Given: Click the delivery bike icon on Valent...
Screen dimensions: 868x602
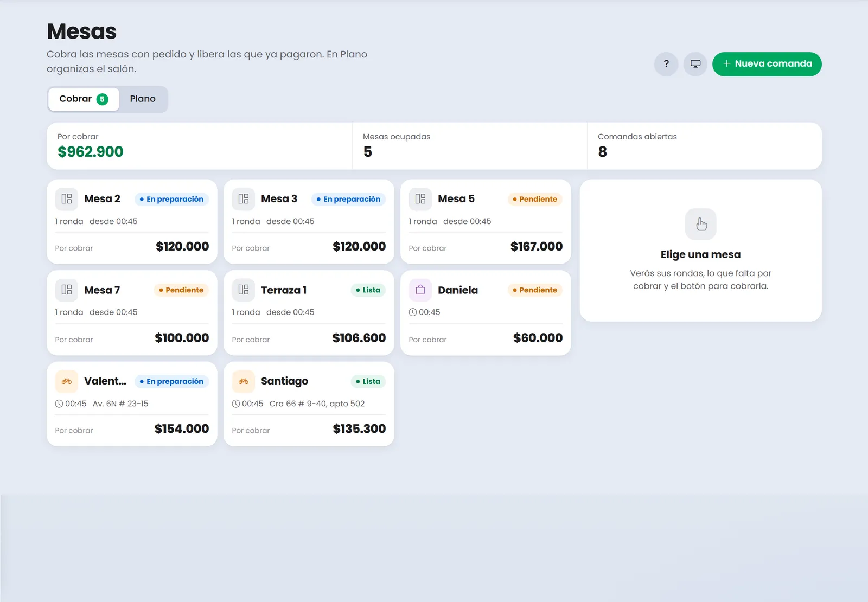Looking at the screenshot, I should [67, 381].
